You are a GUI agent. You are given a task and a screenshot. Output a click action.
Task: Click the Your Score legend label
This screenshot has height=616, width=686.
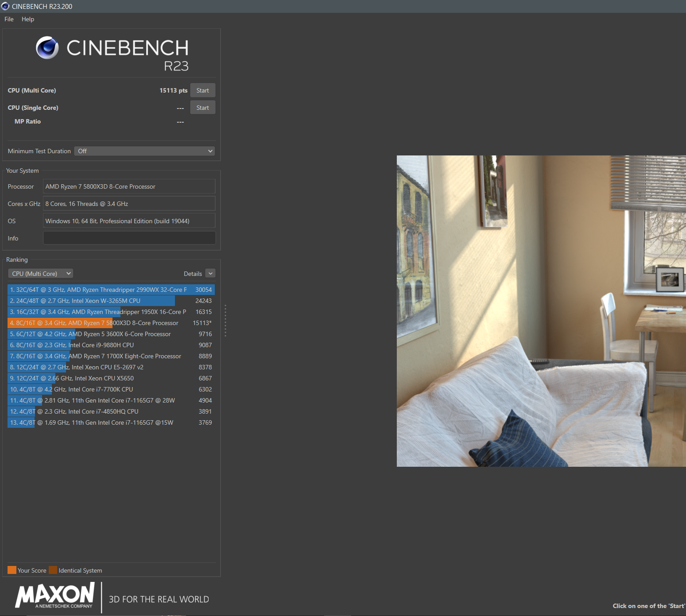32,570
